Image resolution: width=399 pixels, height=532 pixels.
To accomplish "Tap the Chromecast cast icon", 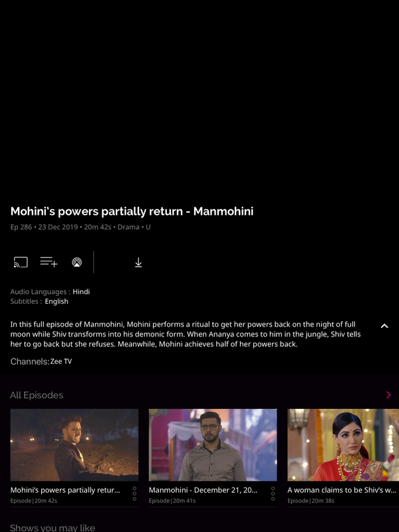I will click(x=21, y=262).
